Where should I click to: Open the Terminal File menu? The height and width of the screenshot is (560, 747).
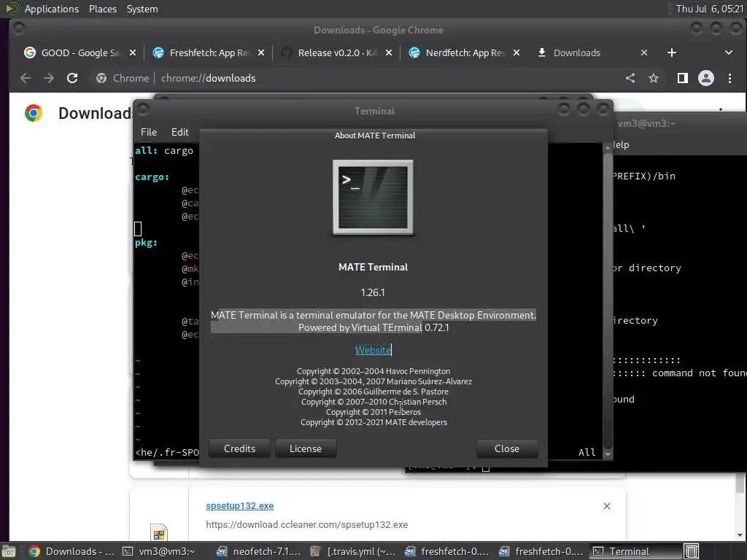(x=149, y=132)
